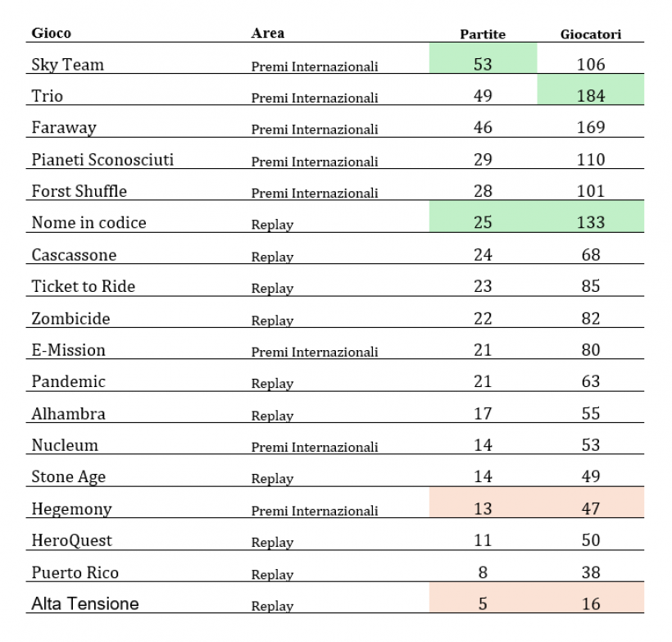Select the green cell showing 53 partite

(483, 58)
